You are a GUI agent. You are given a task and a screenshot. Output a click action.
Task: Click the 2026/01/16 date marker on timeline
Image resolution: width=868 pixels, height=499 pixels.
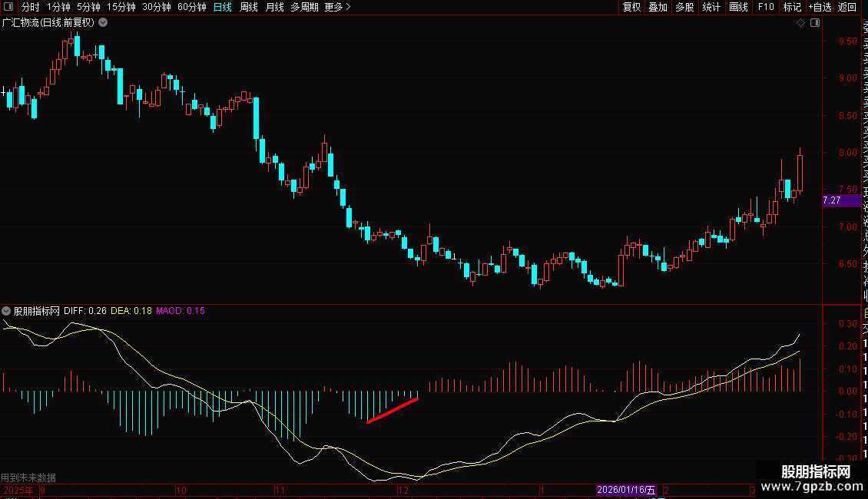click(x=627, y=490)
